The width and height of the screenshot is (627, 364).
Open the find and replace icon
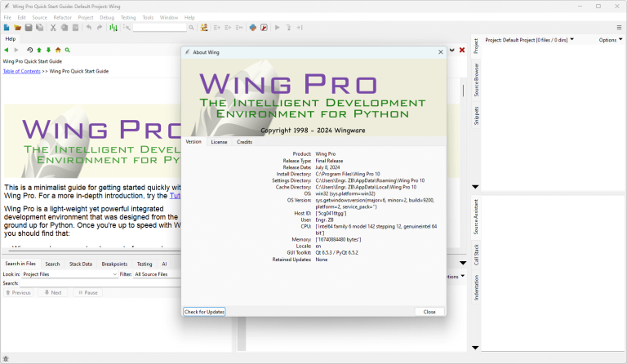[204, 28]
